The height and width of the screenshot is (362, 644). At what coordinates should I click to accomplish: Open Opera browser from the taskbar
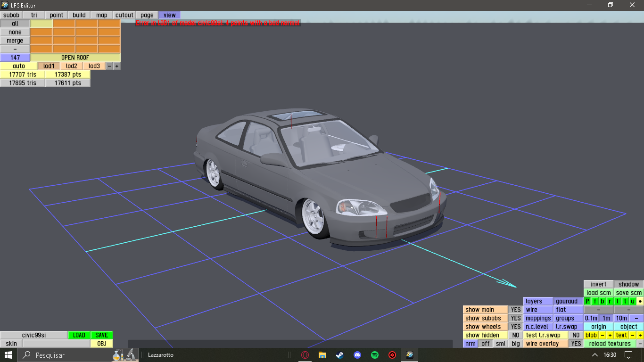click(305, 355)
